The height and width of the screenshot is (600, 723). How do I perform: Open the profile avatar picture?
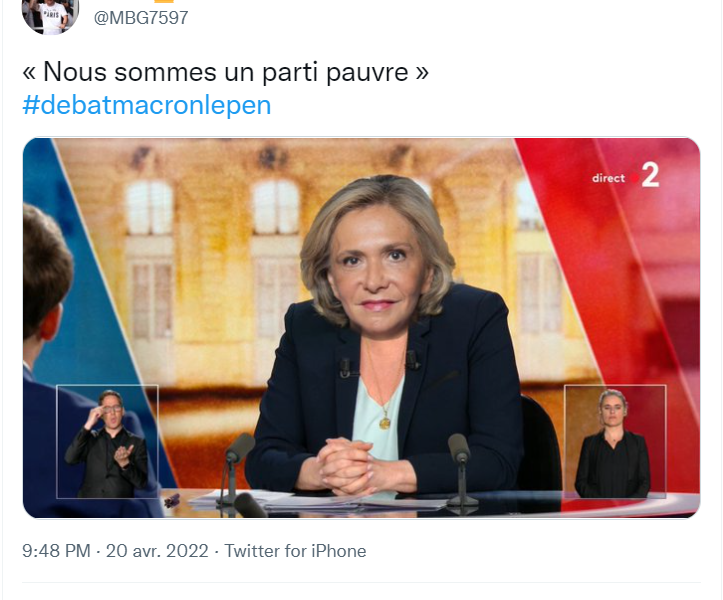(x=50, y=14)
